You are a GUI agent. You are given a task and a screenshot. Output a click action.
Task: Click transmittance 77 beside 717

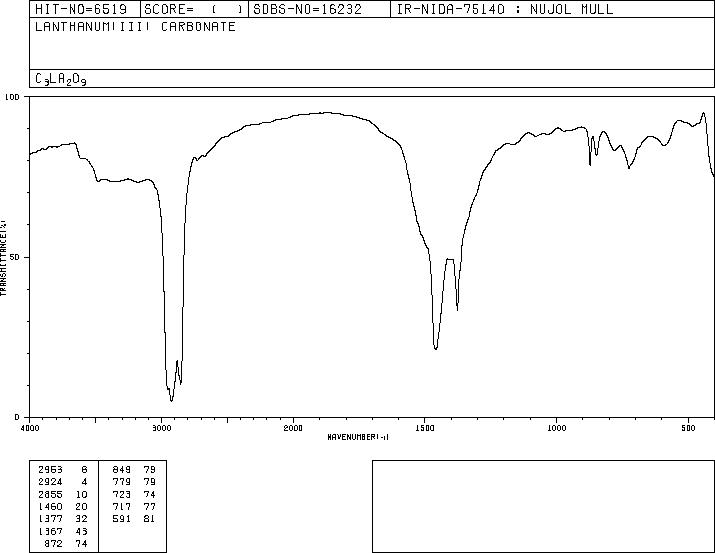[x=150, y=506]
